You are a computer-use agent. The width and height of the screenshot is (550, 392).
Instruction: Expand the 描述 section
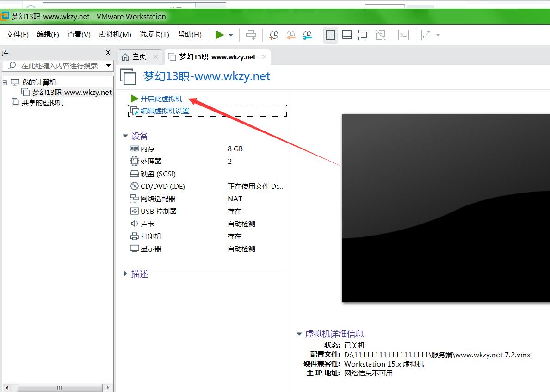[x=125, y=274]
